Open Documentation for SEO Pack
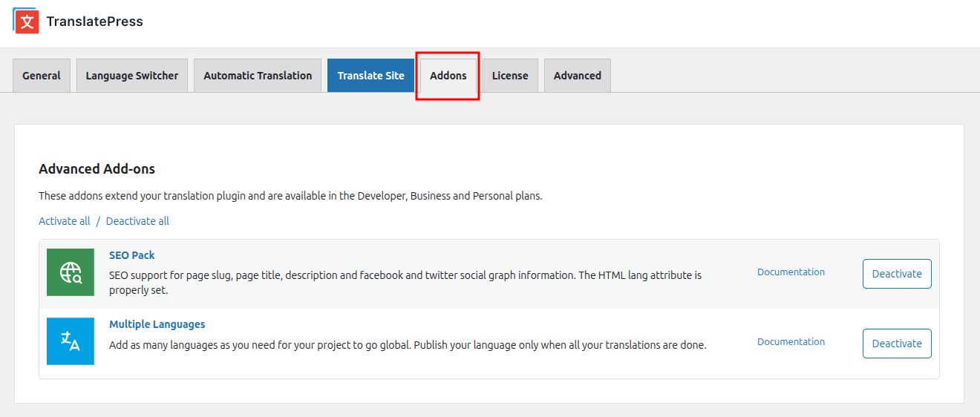Screen dimensions: 980x417 coord(791,272)
